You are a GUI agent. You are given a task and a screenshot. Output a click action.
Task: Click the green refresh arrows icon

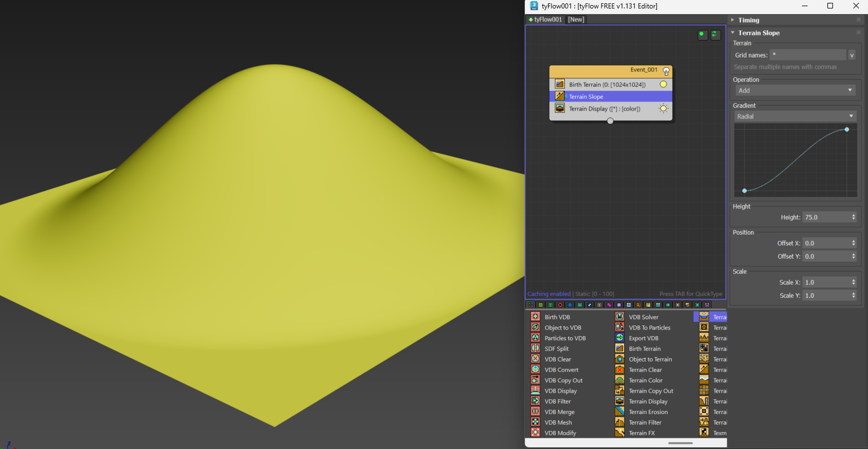click(x=714, y=34)
